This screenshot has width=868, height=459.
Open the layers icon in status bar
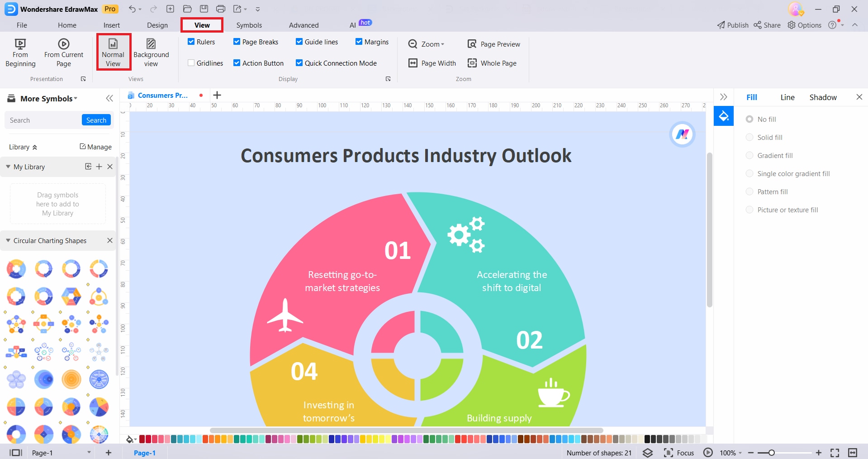point(648,453)
